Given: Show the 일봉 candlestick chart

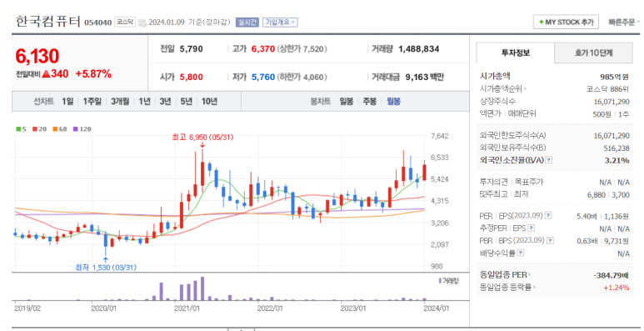Looking at the screenshot, I should (347, 102).
